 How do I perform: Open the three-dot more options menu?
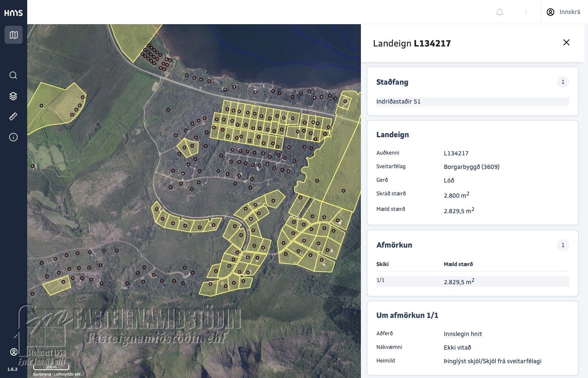click(x=526, y=12)
